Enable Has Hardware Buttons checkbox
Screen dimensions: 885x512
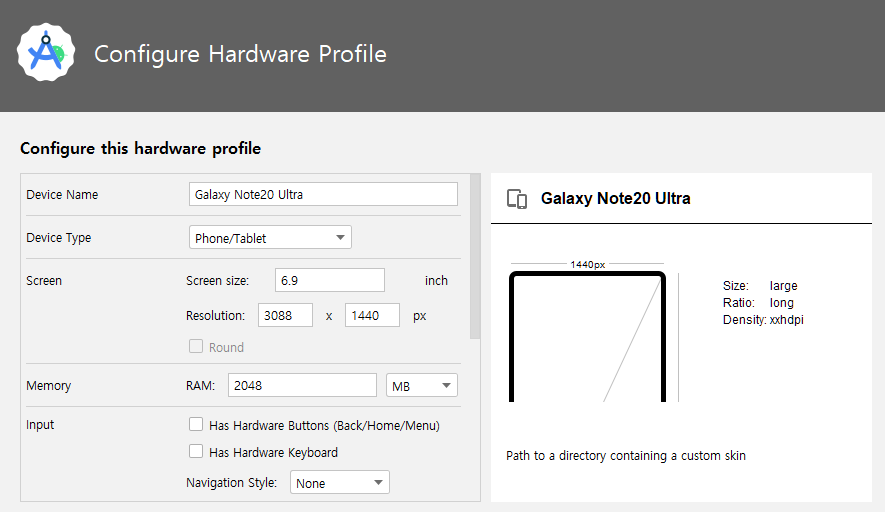[x=196, y=425]
